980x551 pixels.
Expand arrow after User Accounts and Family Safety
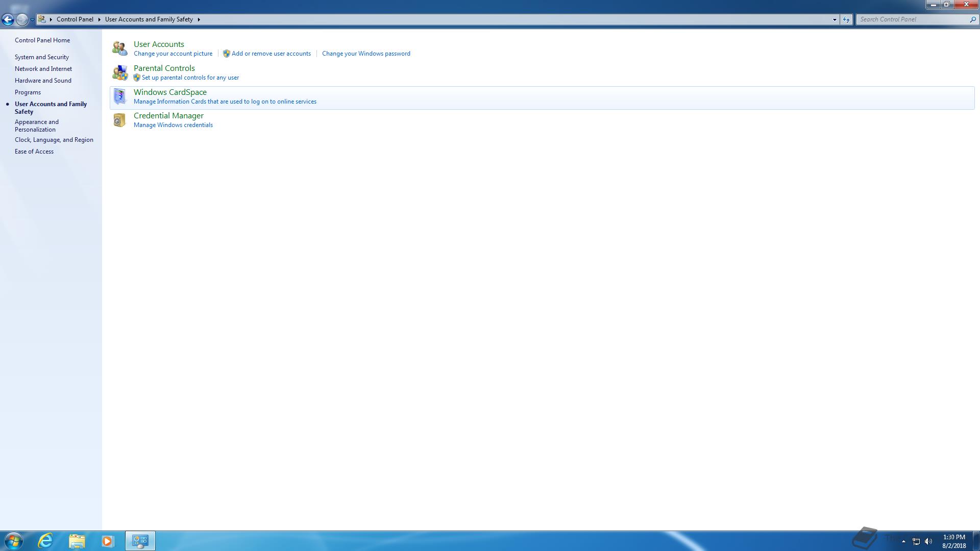[x=199, y=19]
